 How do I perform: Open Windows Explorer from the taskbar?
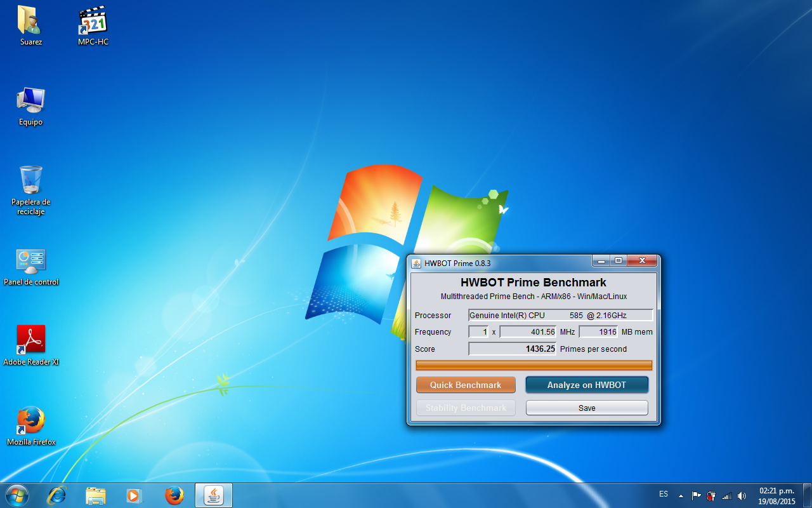click(x=96, y=495)
